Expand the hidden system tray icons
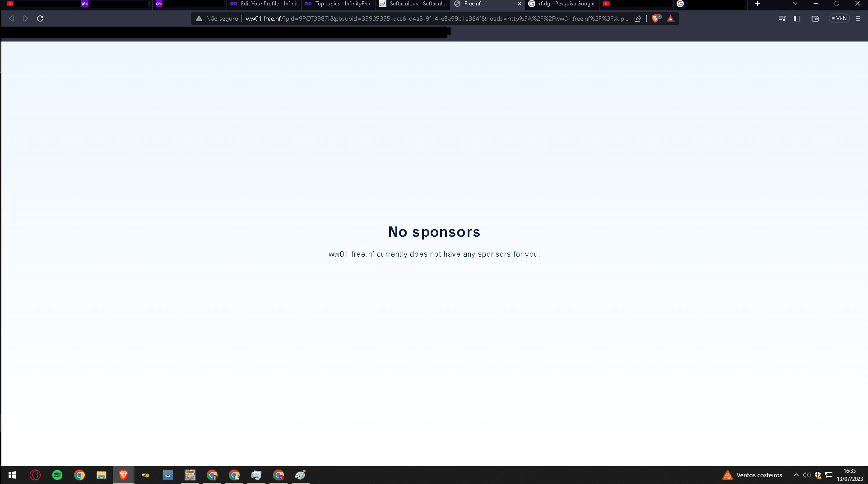Viewport: 868px width, 484px height. (x=796, y=475)
